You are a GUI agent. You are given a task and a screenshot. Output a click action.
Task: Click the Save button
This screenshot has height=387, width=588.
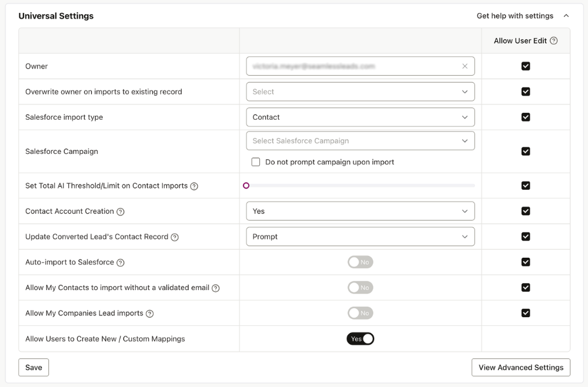[34, 367]
